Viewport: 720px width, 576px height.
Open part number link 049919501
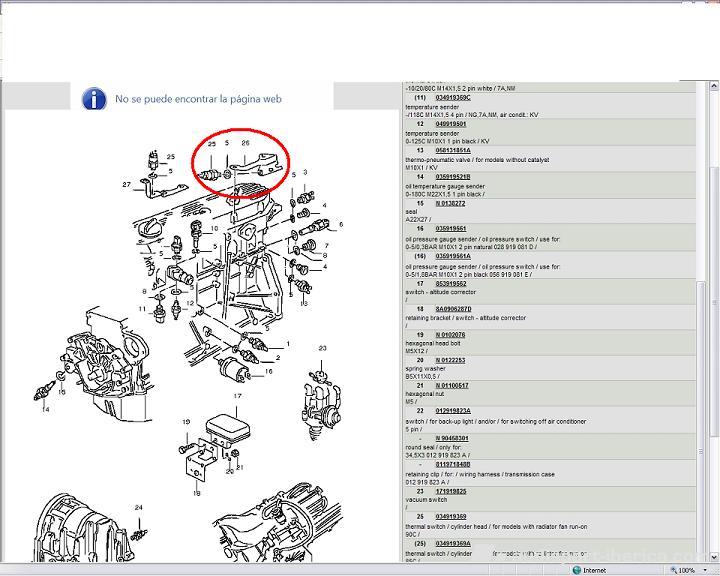pos(450,124)
